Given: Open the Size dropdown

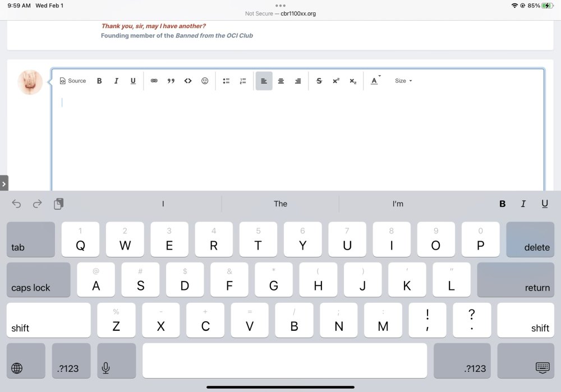Looking at the screenshot, I should coord(403,81).
